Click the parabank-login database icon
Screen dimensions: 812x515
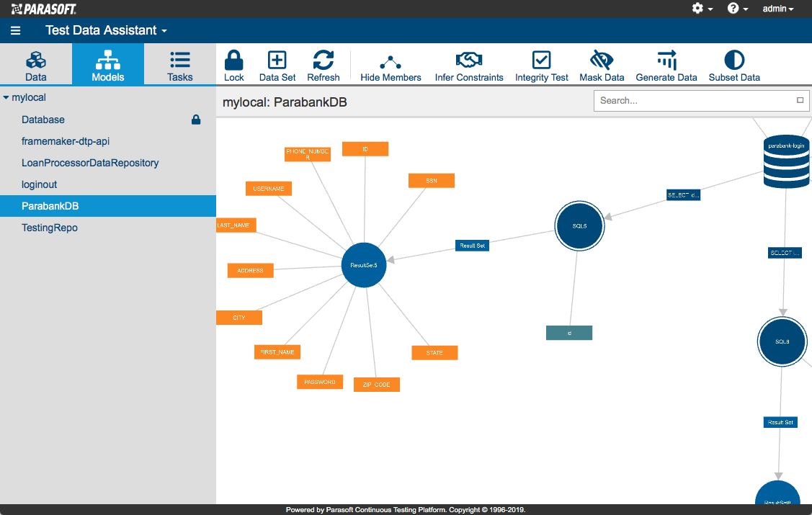click(786, 161)
